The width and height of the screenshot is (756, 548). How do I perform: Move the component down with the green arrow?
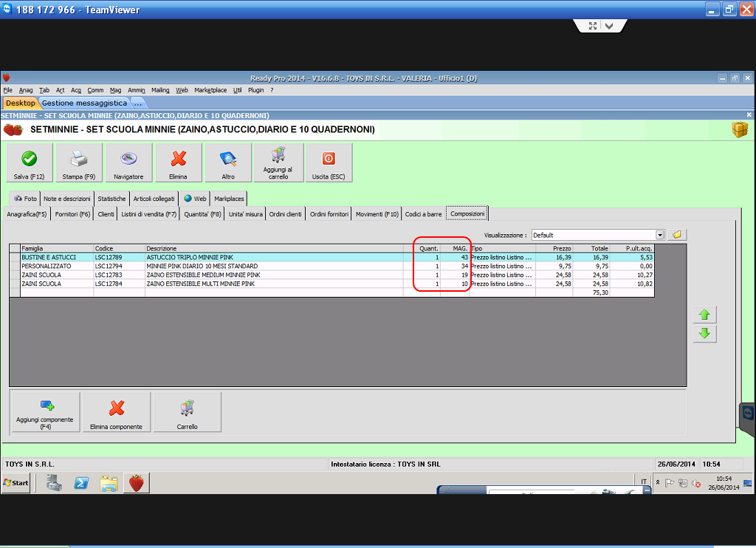704,333
